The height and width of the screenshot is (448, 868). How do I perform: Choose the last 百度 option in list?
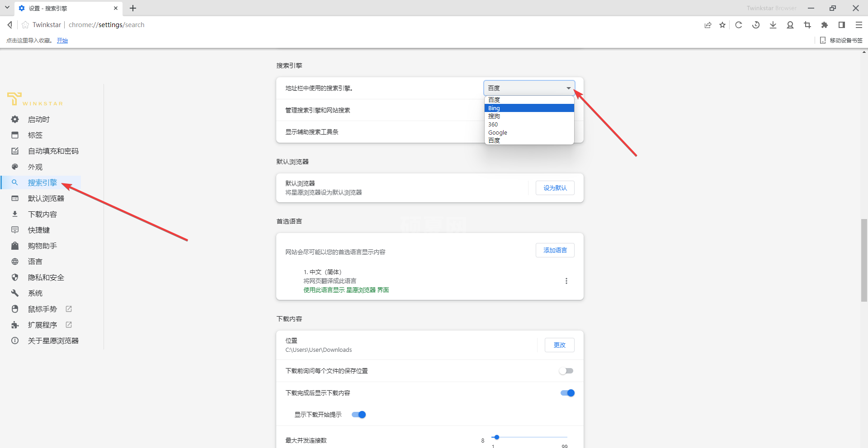[x=529, y=140]
